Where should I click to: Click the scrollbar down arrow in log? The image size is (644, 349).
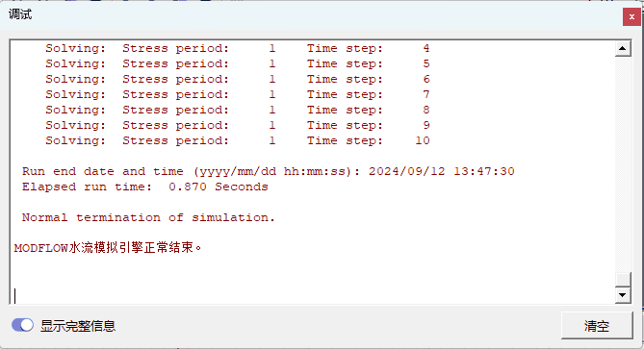[x=623, y=295]
